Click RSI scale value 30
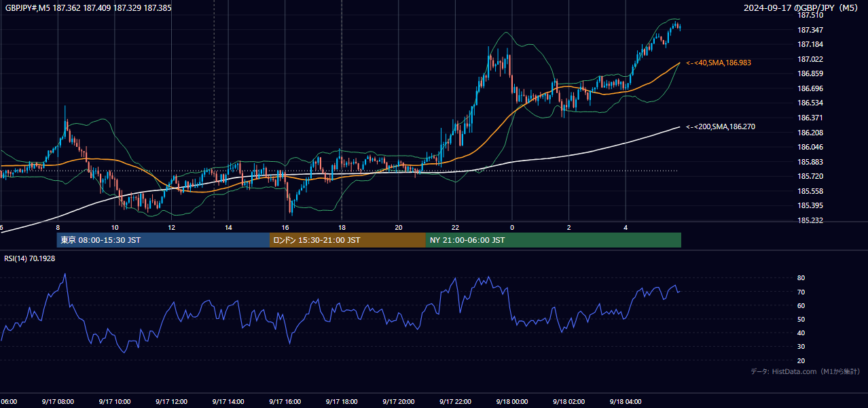The image size is (868, 408). (801, 347)
